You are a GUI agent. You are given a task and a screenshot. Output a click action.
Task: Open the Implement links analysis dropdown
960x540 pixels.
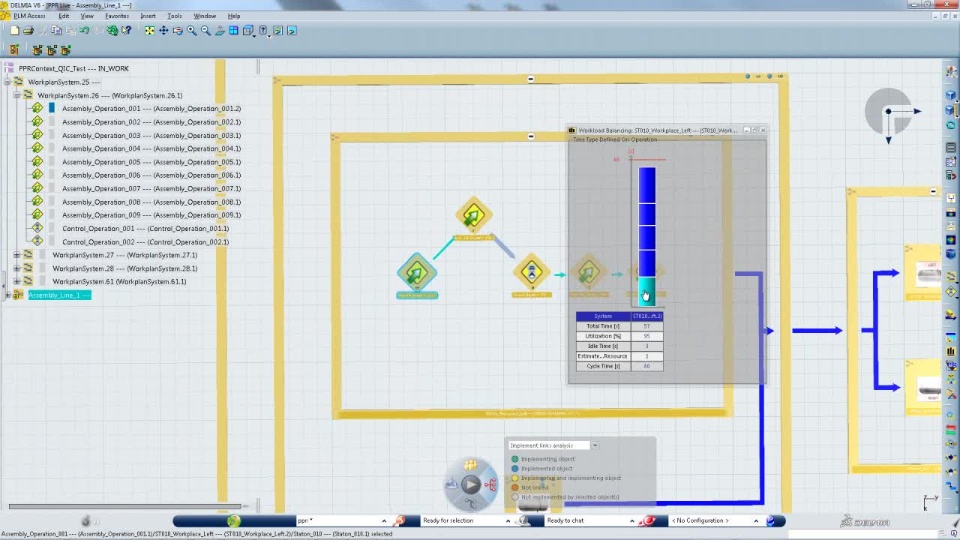(x=594, y=445)
